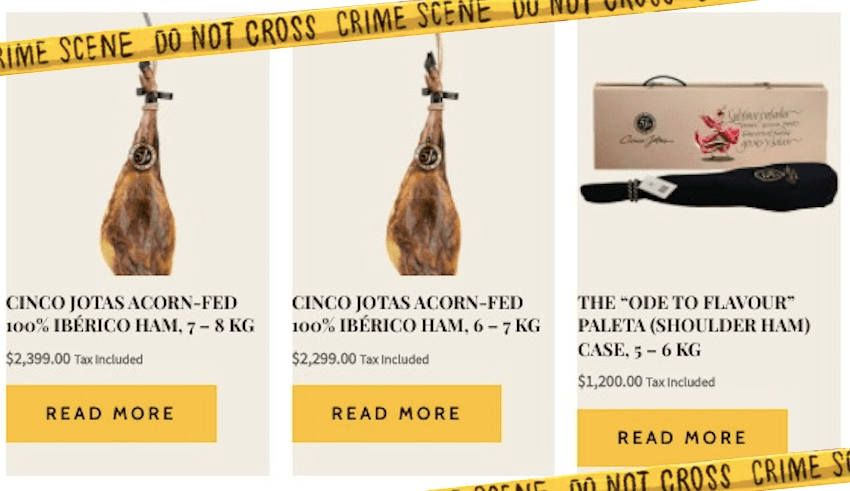The height and width of the screenshot is (491, 850).
Task: Click the $1,200.00 price
Action: pyautogui.click(x=610, y=382)
